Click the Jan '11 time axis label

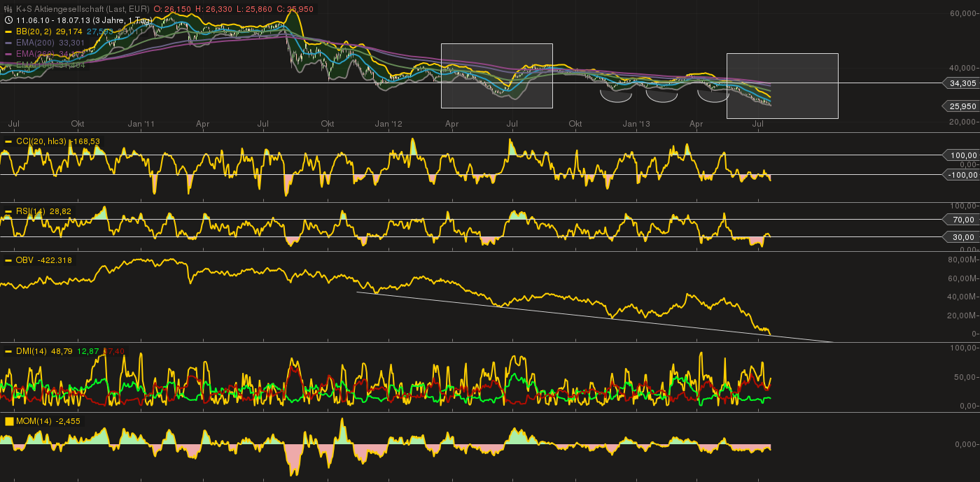tap(142, 124)
